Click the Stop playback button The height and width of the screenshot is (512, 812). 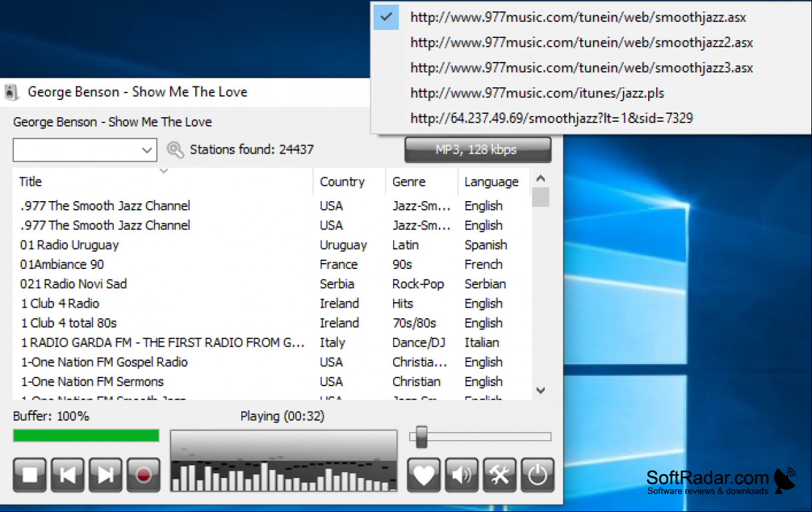pos(30,475)
